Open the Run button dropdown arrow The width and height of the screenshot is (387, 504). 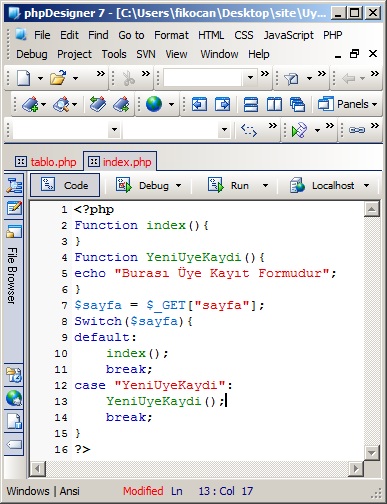(265, 186)
